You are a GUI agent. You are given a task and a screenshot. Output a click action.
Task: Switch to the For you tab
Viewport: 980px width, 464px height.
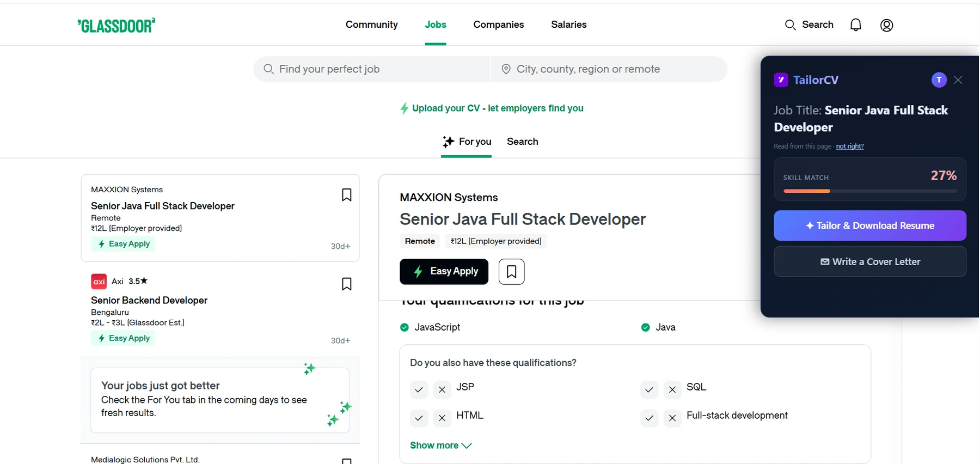tap(467, 142)
